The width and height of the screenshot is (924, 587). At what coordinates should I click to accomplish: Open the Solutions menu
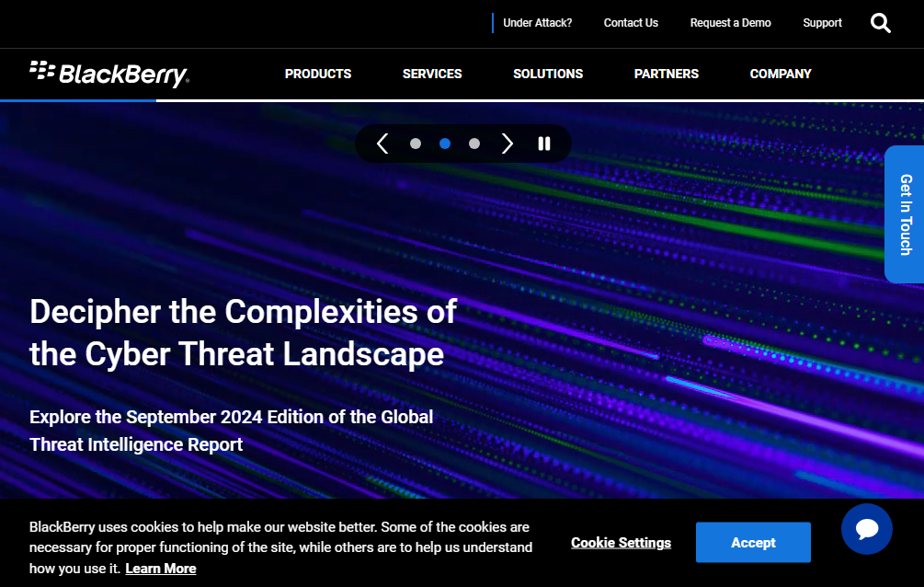[548, 74]
